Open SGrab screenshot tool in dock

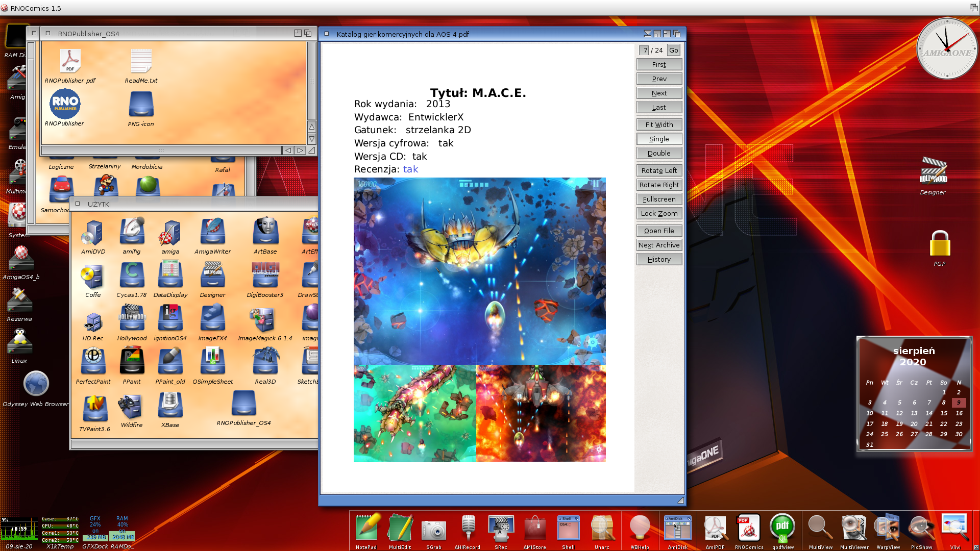pos(434,530)
